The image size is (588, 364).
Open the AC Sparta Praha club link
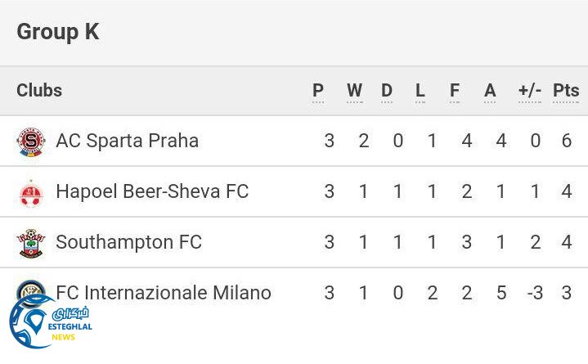click(x=127, y=141)
